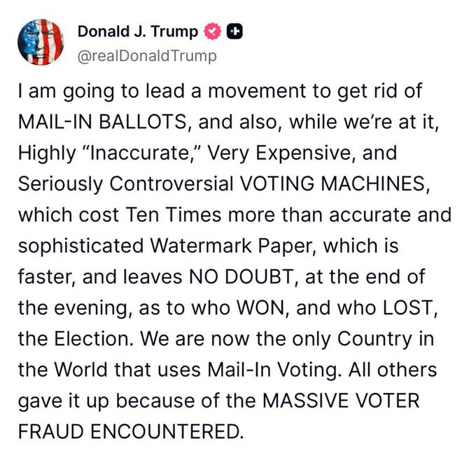This screenshot has height=449, width=476.
Task: Click the words VOTING MACHINES in the post
Action: 332,184
